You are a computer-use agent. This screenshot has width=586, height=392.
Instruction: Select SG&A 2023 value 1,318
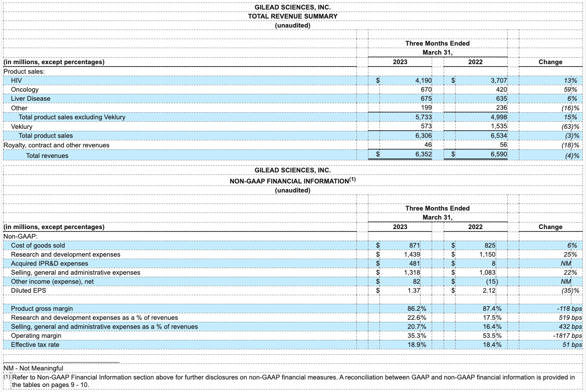(x=412, y=273)
